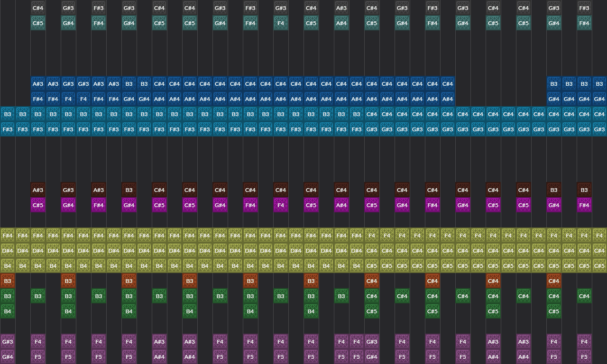Viewport: 607px width, 364px height.
Task: Click the teal F4 note in second row
Action: coord(281,23)
